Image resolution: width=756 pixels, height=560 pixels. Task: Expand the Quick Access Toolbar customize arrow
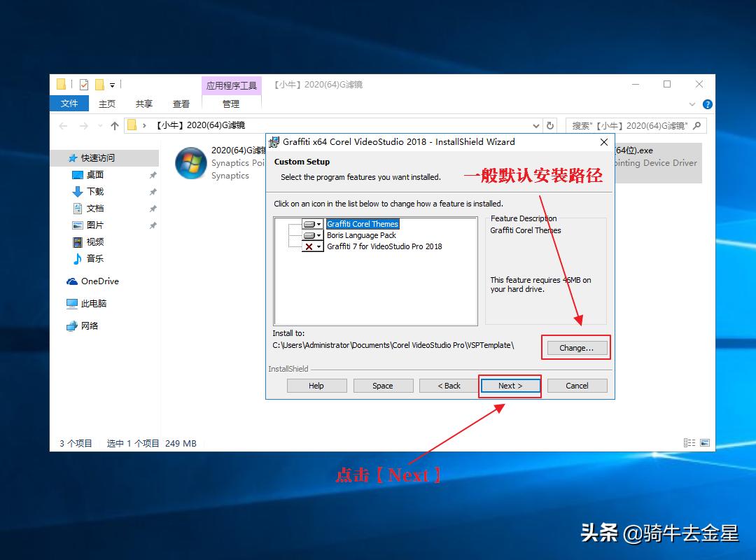(112, 85)
